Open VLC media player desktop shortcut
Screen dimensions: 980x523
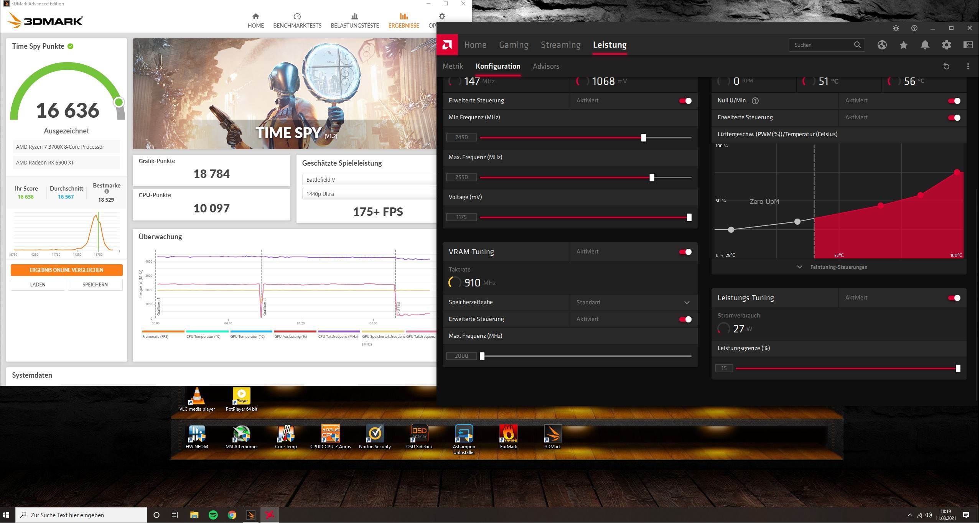coord(197,399)
